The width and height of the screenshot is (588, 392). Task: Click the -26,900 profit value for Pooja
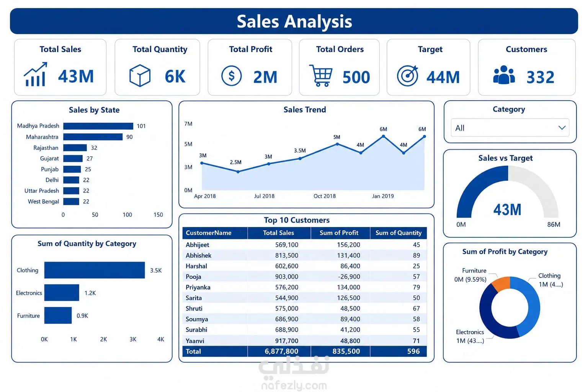[349, 276]
